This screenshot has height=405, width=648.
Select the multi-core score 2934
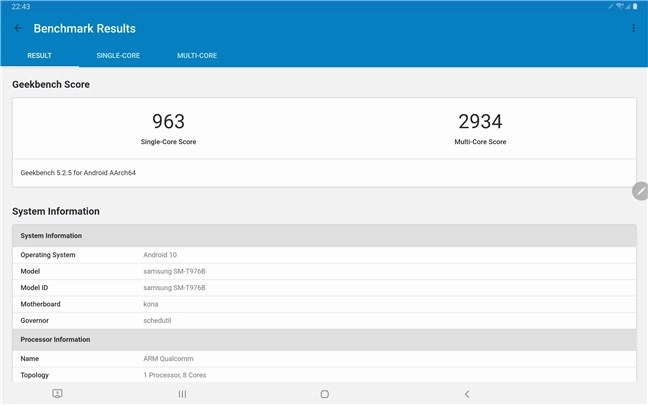click(480, 122)
